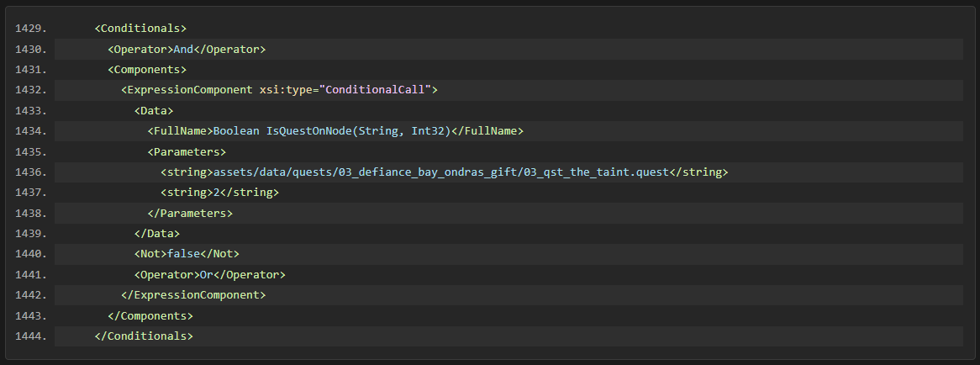Select line number 1430
Viewport: 980px width, 365px height.
pos(30,50)
